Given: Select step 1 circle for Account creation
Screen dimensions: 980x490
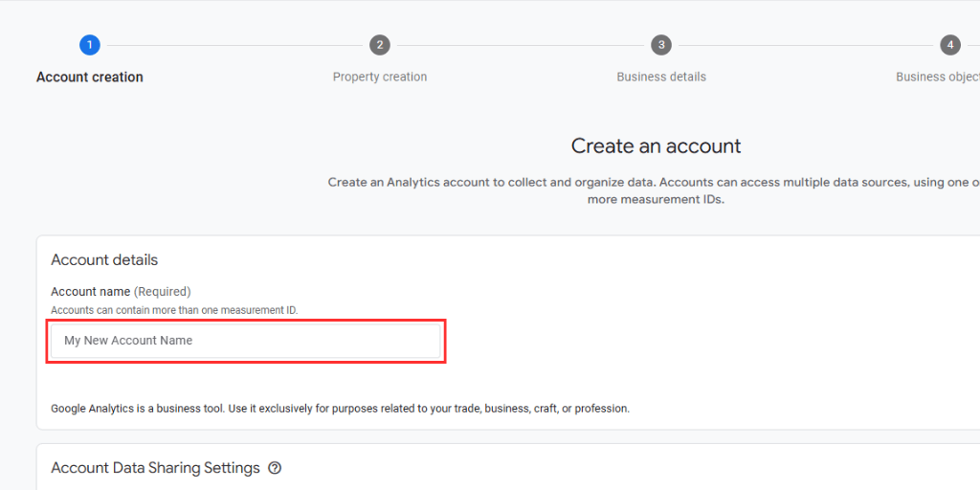Looking at the screenshot, I should (x=89, y=45).
